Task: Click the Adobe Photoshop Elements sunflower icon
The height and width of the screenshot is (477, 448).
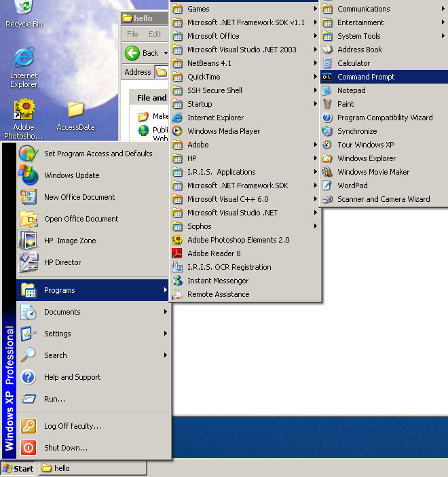Action: [177, 240]
